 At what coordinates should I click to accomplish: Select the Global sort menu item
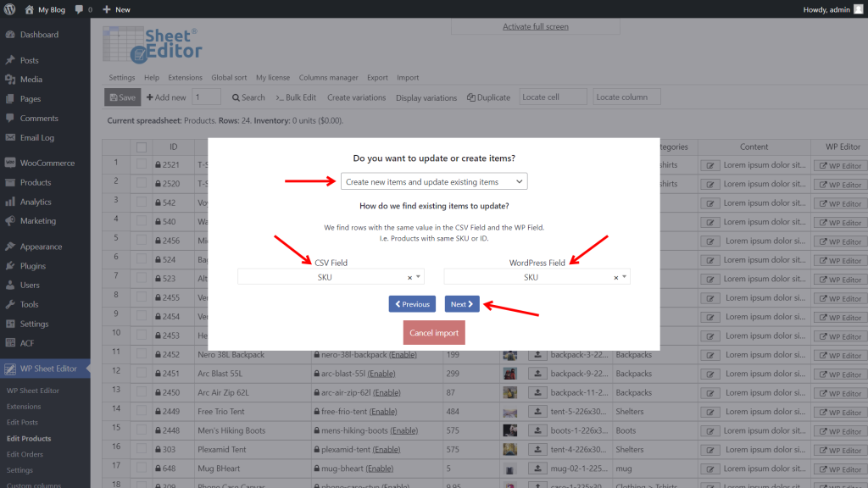229,77
